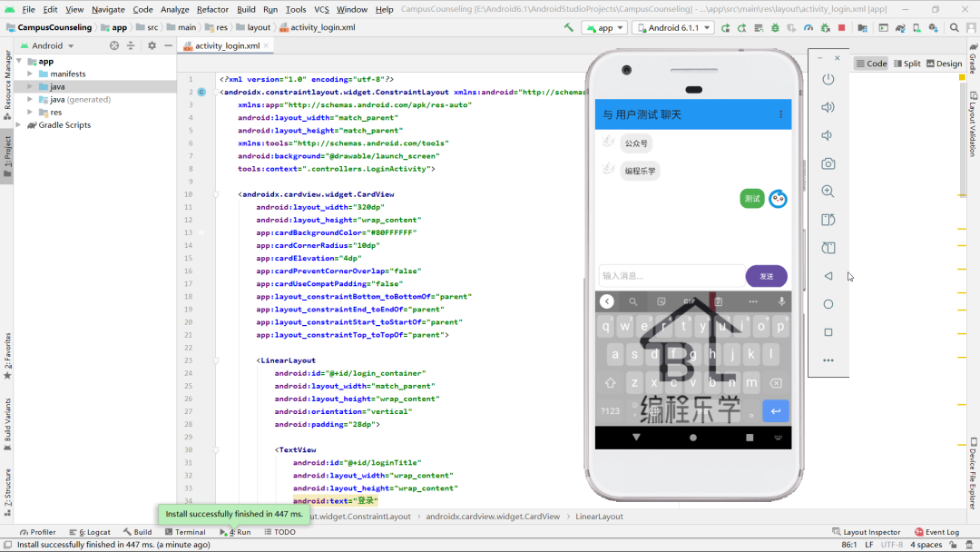Open the Layout Inspector button
980x552 pixels.
867,532
